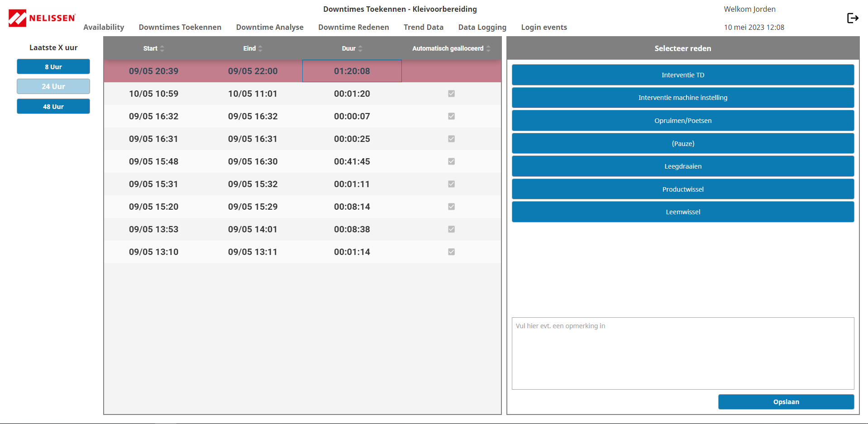Select the 48 Uur time filter
Image resolution: width=868 pixels, height=424 pixels.
pos(53,107)
